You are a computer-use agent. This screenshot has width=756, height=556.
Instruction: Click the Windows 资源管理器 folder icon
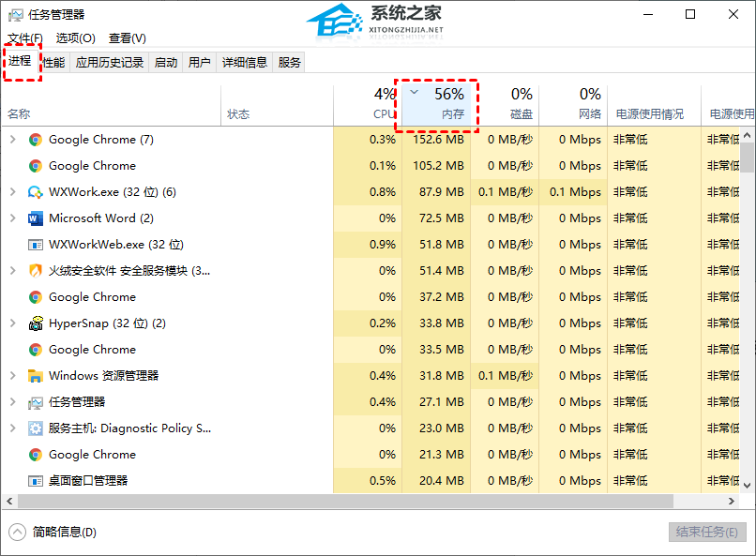click(x=36, y=376)
